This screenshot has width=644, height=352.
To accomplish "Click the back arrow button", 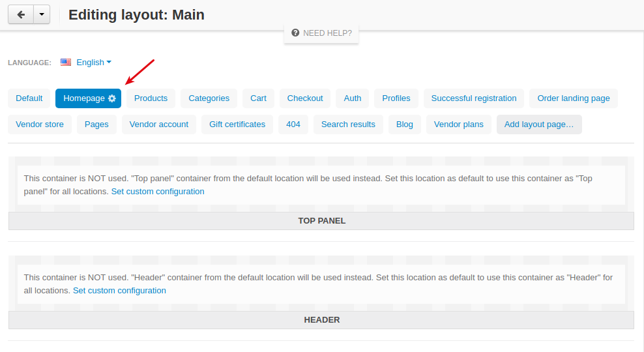I will [x=21, y=15].
